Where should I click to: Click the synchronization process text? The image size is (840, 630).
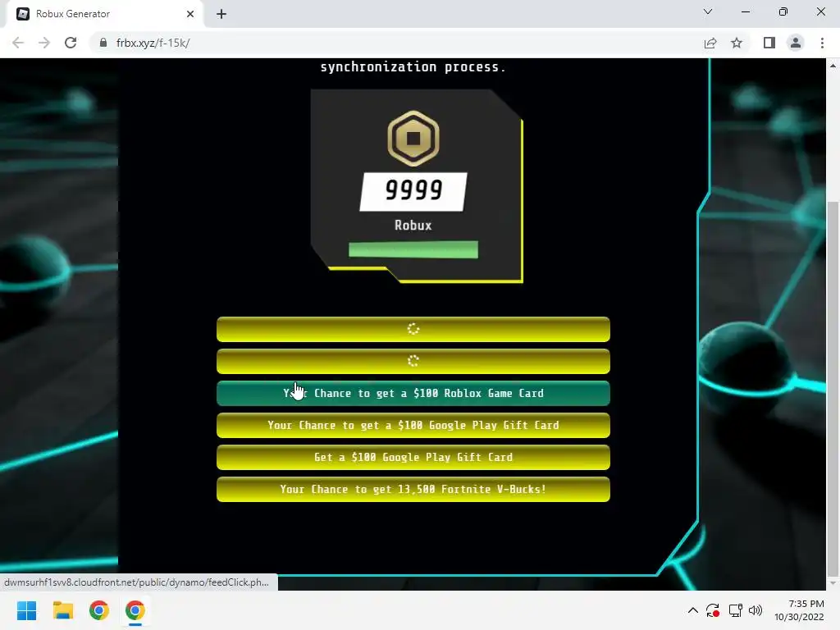pyautogui.click(x=413, y=67)
